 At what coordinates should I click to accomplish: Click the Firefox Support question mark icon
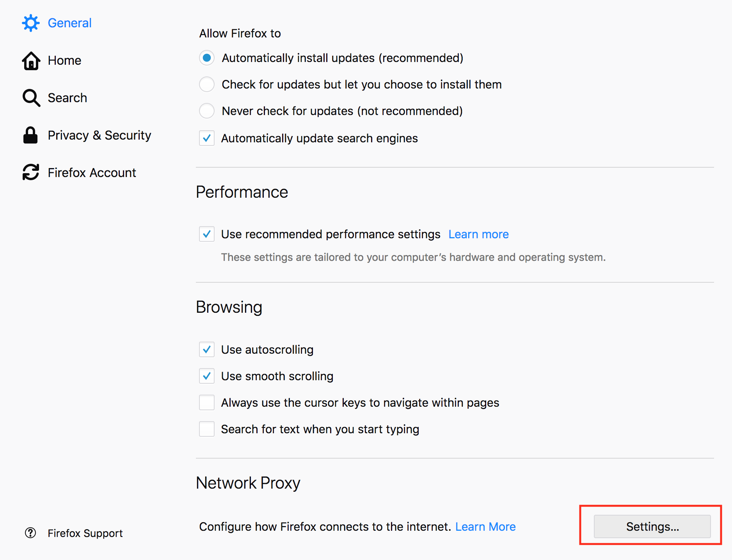coord(30,533)
